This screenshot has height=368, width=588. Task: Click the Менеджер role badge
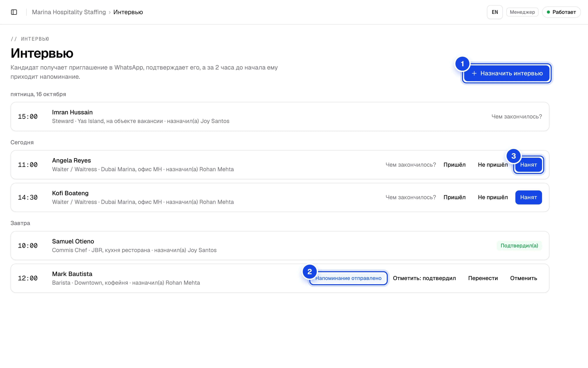click(x=522, y=12)
